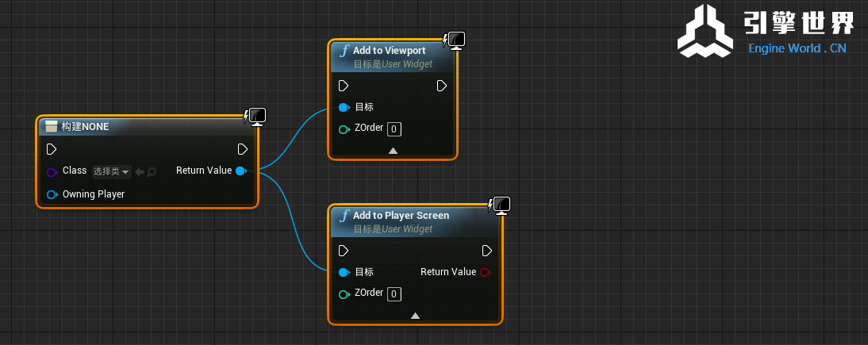Viewport: 868px width, 345px height.
Task: Click Add to Viewport execution input pin
Action: coord(344,86)
